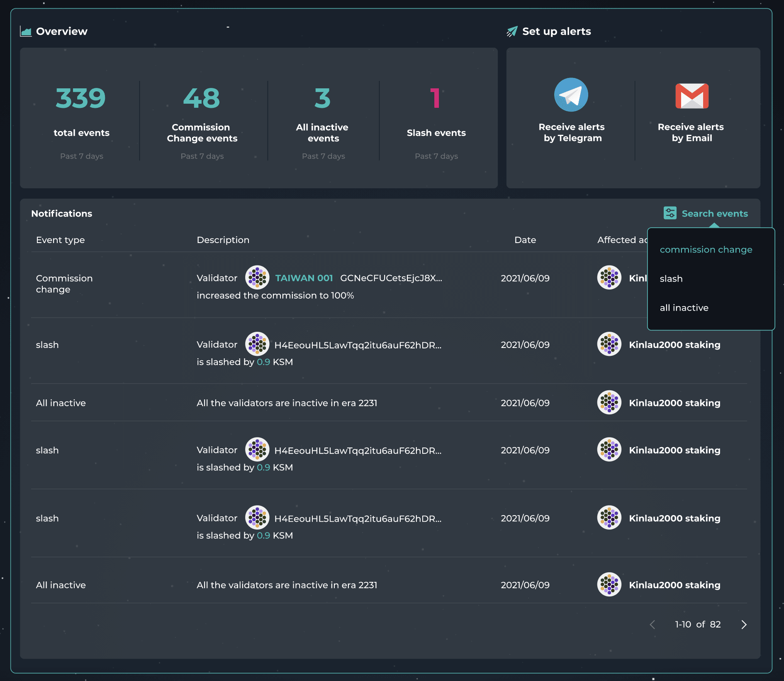Click the Overview chart icon

click(26, 32)
